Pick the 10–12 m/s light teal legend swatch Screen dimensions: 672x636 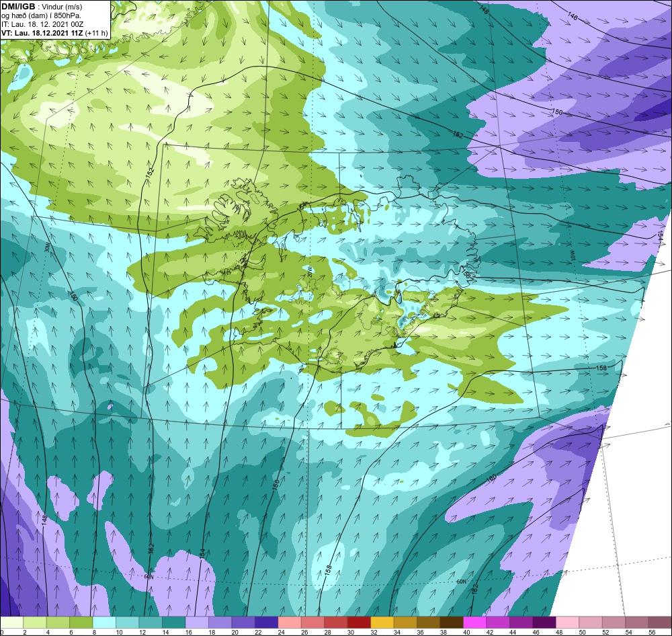click(x=127, y=623)
